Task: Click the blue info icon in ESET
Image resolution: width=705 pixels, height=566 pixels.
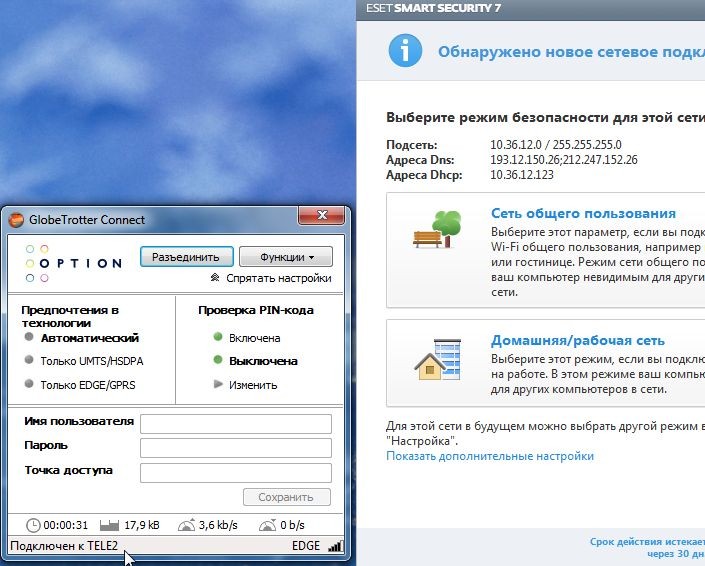Action: click(x=403, y=49)
